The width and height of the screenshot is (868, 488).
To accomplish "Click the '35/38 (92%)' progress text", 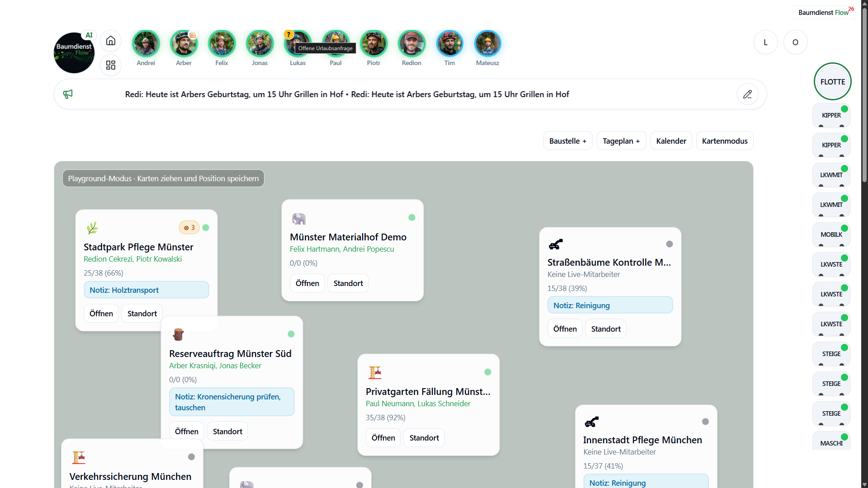I will coord(386,418).
